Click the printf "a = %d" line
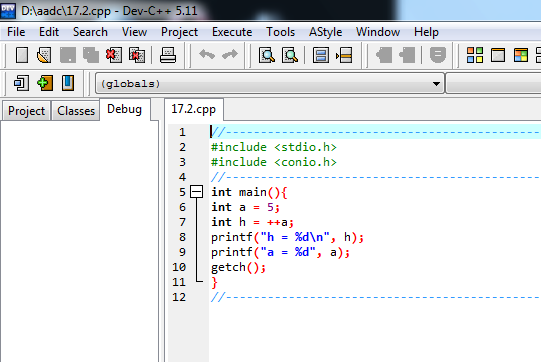This screenshot has height=362, width=541. [281, 252]
